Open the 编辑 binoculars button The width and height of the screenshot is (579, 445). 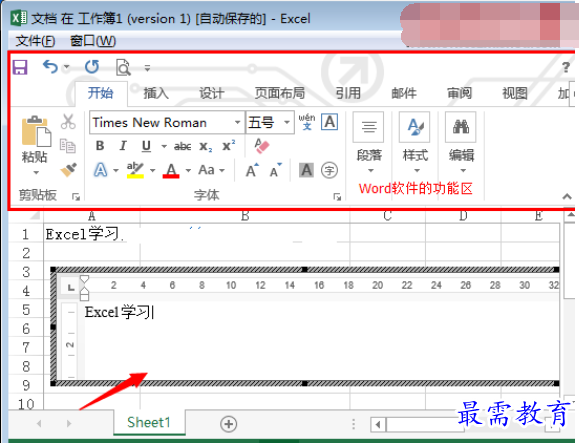coord(461,143)
